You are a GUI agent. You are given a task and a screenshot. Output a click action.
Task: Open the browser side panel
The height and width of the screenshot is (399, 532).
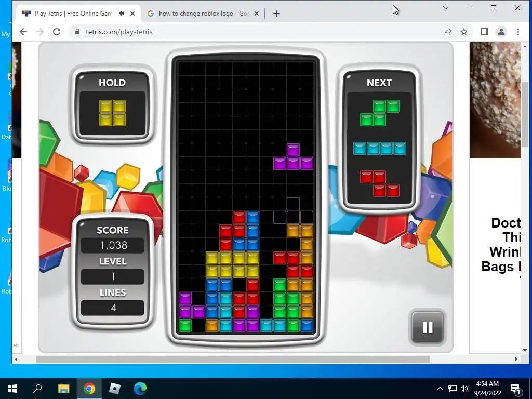tap(485, 32)
